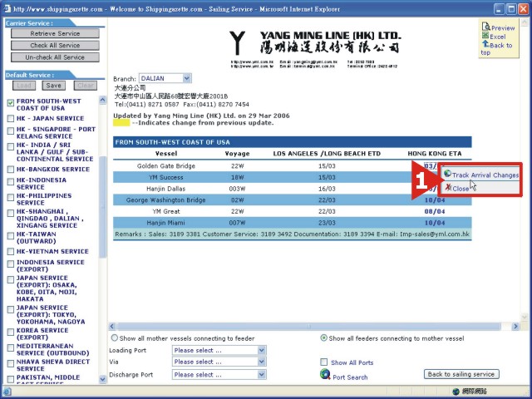Screen dimensions: 532x399
Task: Click the internet zone globe in the status bar
Action: (456, 392)
